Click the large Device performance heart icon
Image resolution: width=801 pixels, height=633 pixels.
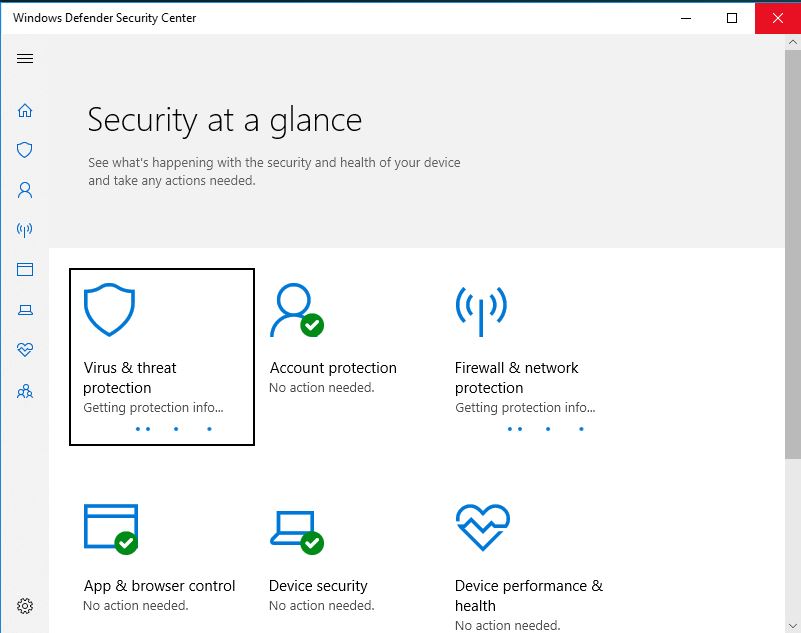click(482, 527)
